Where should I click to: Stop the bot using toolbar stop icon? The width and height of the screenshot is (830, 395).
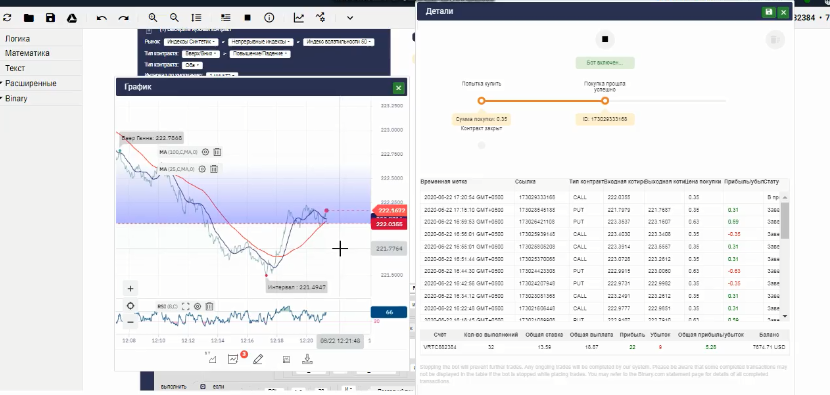(247, 17)
